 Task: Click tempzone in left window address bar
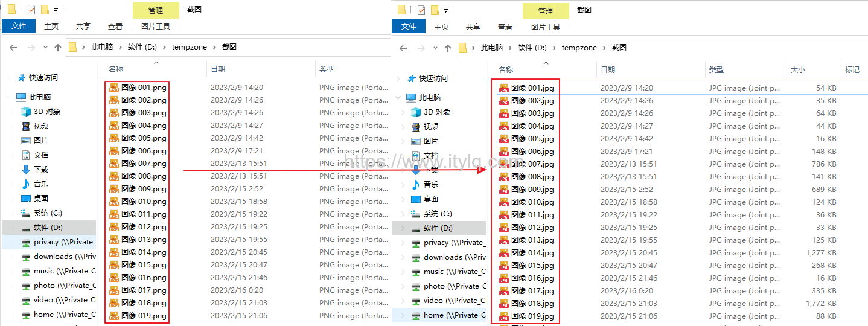(190, 47)
